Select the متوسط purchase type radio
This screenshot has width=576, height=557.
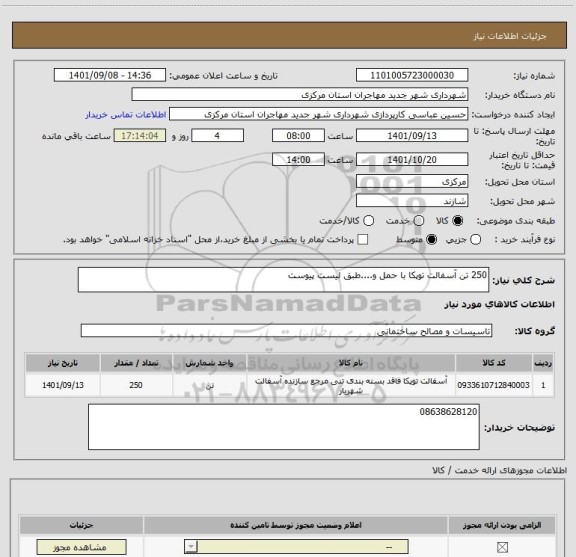(x=431, y=240)
